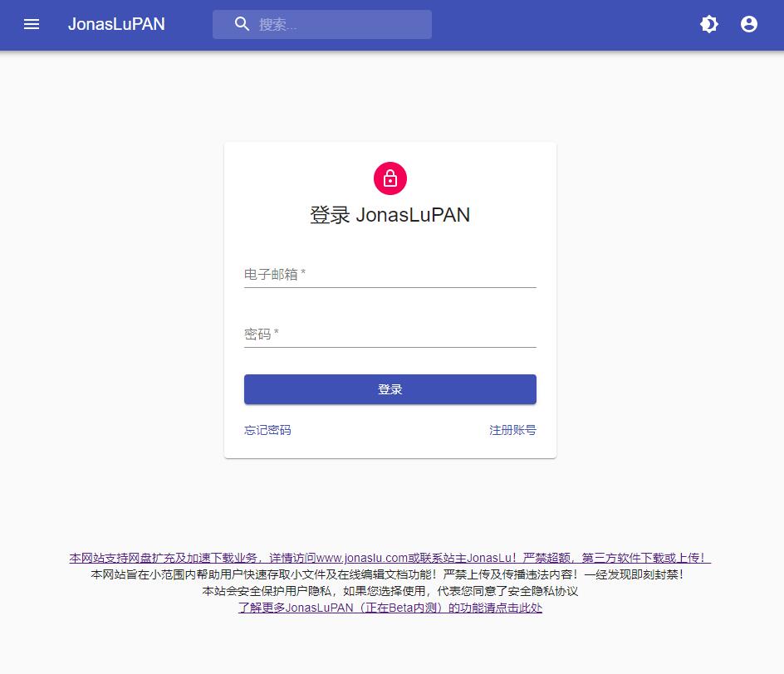Image resolution: width=784 pixels, height=674 pixels.
Task: Open the 忘记密码 link
Action: 267,430
